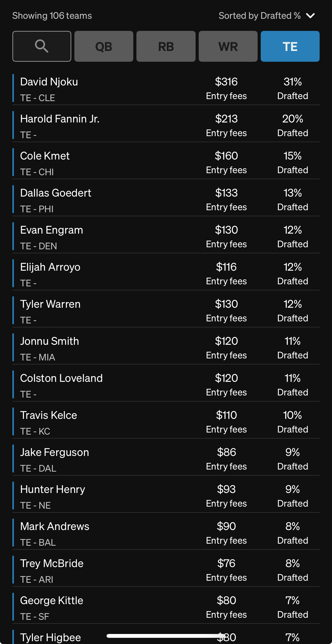Switch to the QB position tab
This screenshot has width=332, height=644.
[104, 46]
